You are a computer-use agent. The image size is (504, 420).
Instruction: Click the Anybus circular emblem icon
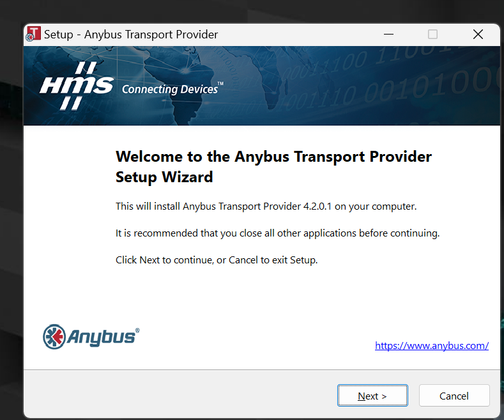click(x=54, y=337)
